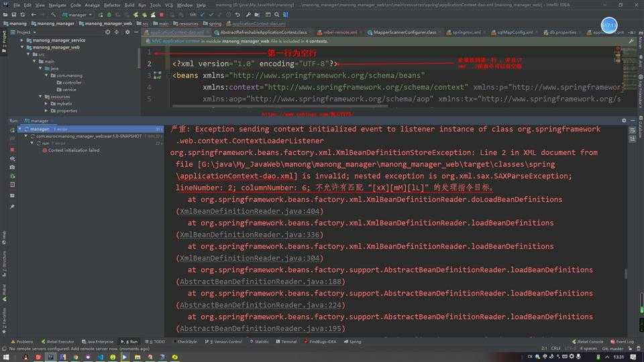Click the Project panel settings gear
The height and width of the screenshot is (362, 644).
click(x=127, y=32)
